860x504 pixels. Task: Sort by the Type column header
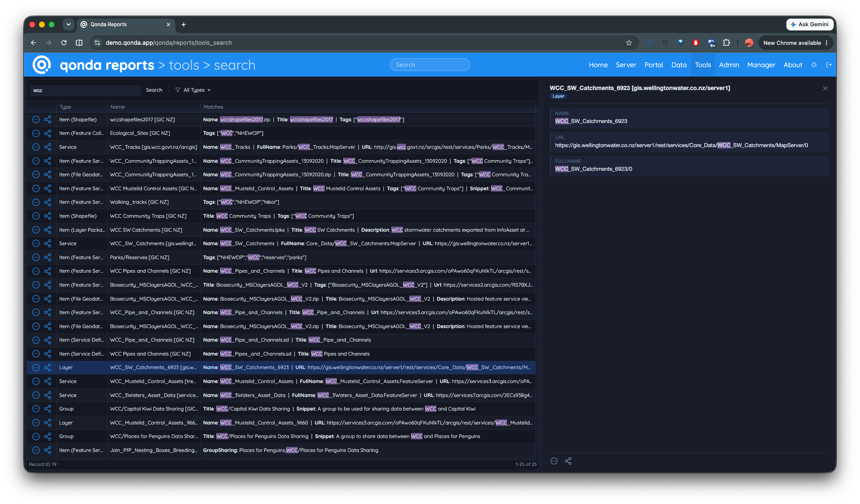click(82, 107)
